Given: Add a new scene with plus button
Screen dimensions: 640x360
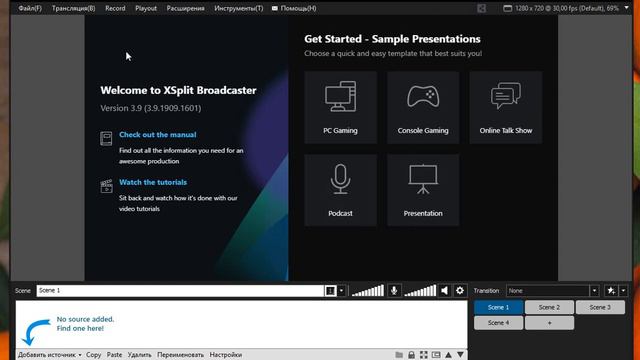Looking at the screenshot, I should 549,322.
